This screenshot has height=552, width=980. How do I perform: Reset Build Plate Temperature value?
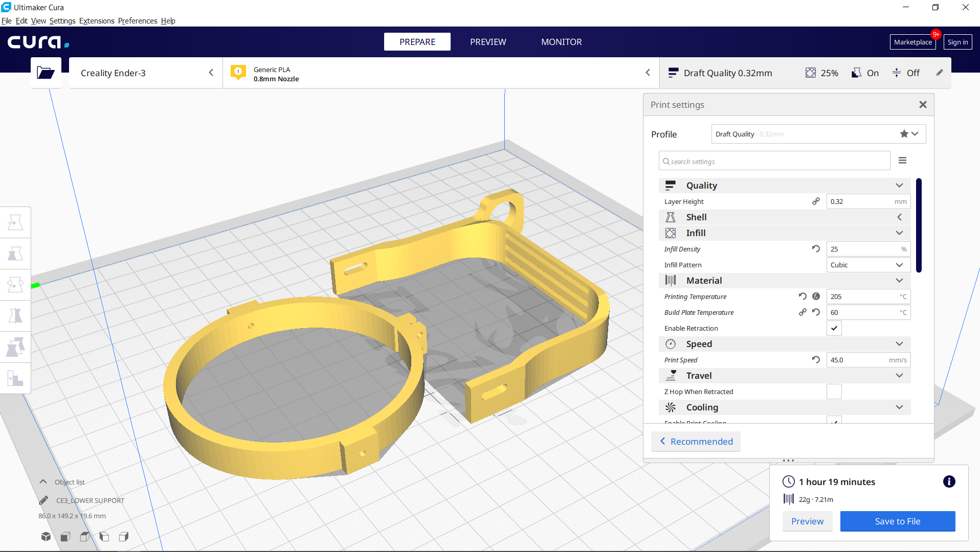coord(816,312)
